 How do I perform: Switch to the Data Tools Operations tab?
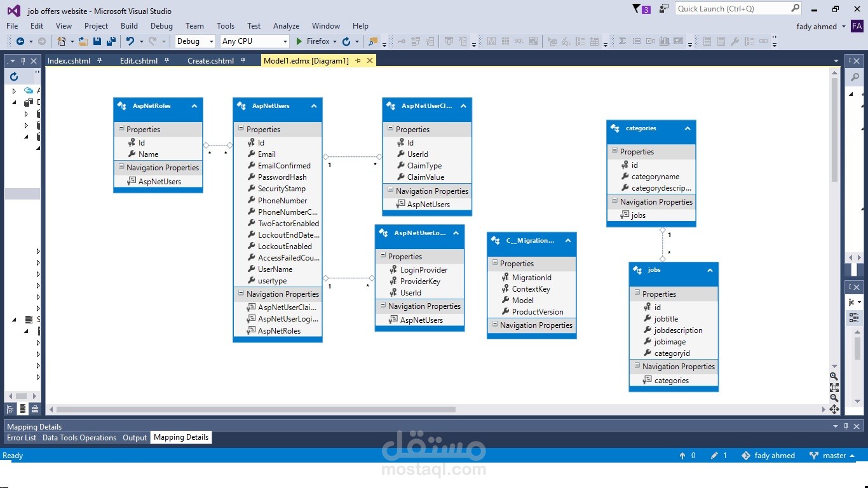[x=79, y=438]
